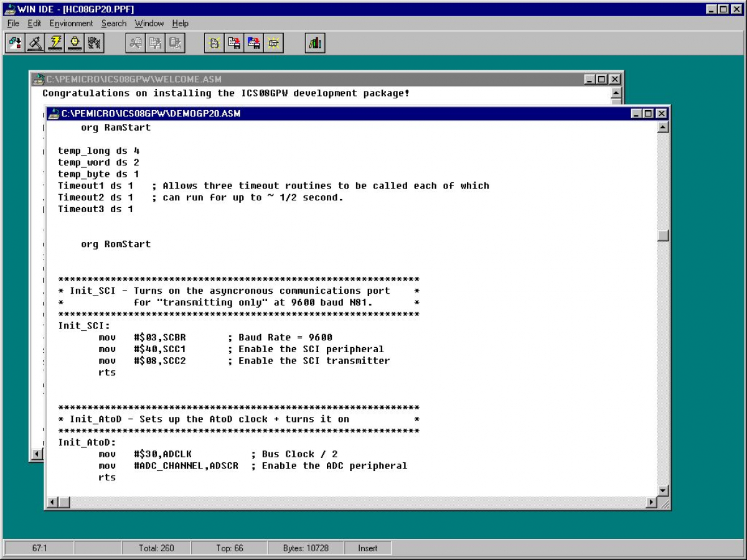
Task: Open the books library toolbar icon
Action: 314,42
